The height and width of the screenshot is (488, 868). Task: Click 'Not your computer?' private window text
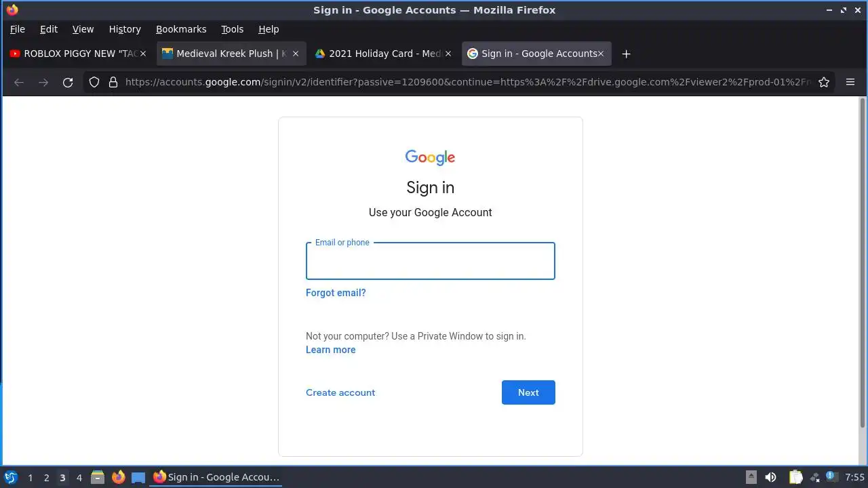(x=416, y=336)
